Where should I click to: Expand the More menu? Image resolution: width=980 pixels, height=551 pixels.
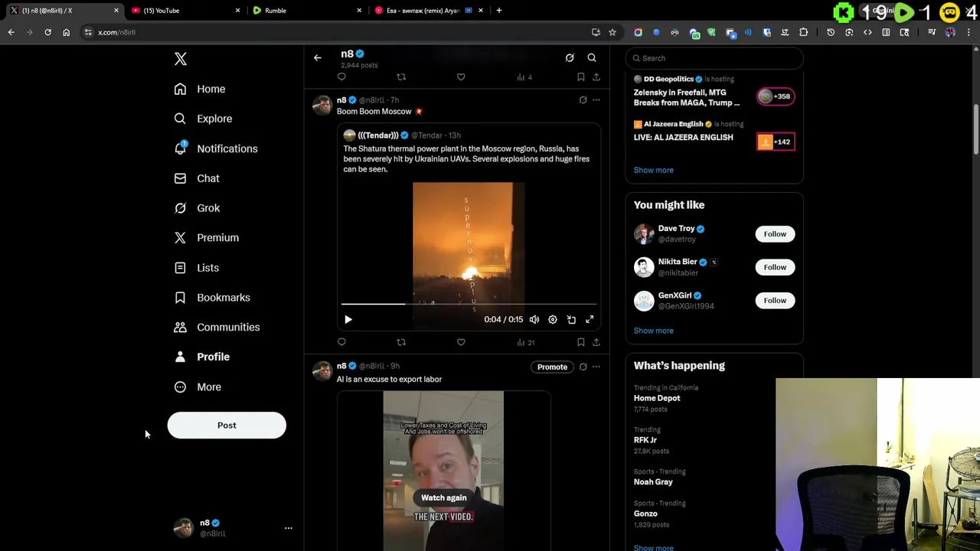pyautogui.click(x=198, y=387)
